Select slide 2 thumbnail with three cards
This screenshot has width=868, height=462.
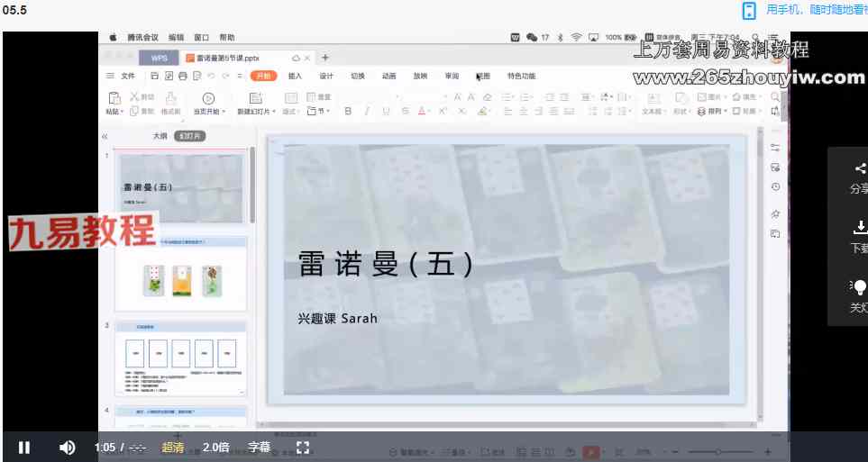181,274
